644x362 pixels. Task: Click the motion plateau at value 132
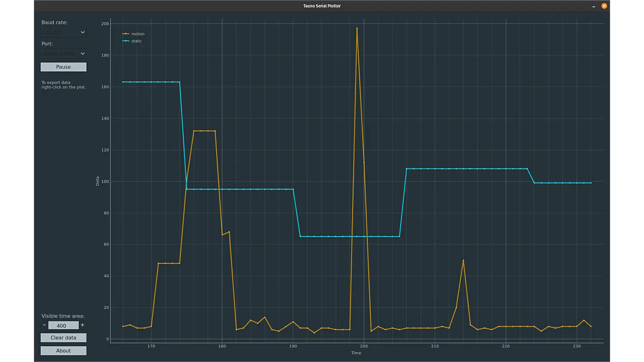pos(204,131)
